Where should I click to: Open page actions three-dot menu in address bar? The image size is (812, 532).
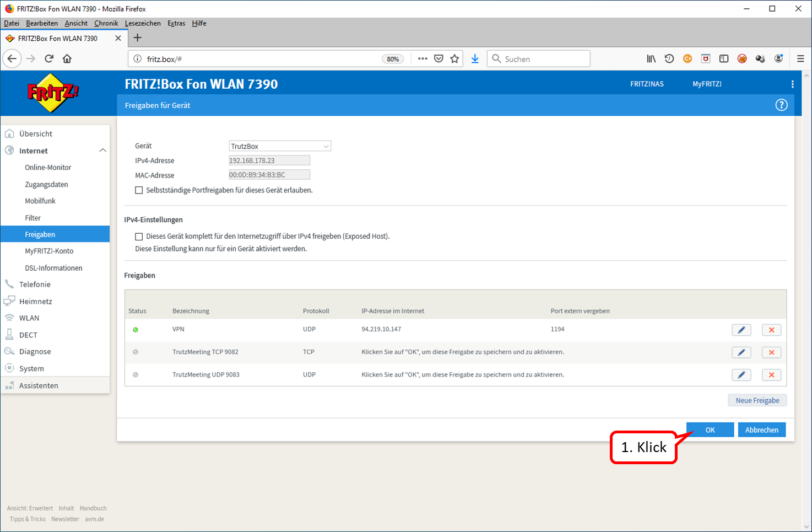[423, 58]
